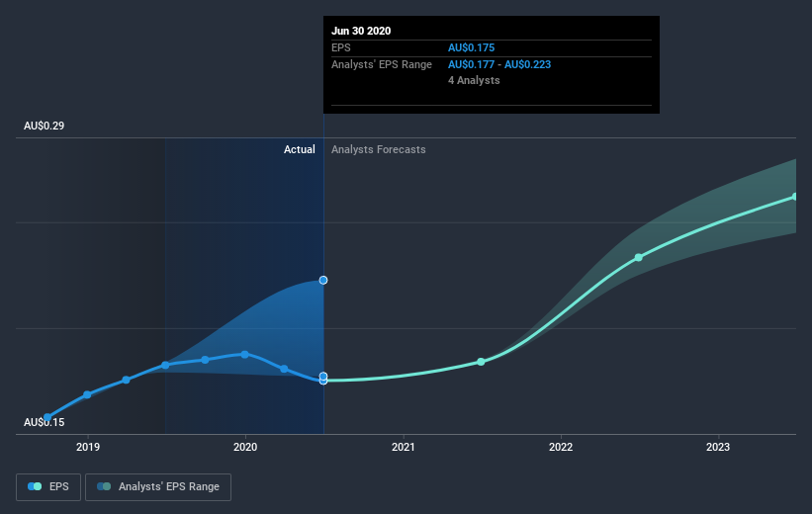The width and height of the screenshot is (812, 514).
Task: Click the AU$0.177 range value in tooltip
Action: click(x=471, y=64)
